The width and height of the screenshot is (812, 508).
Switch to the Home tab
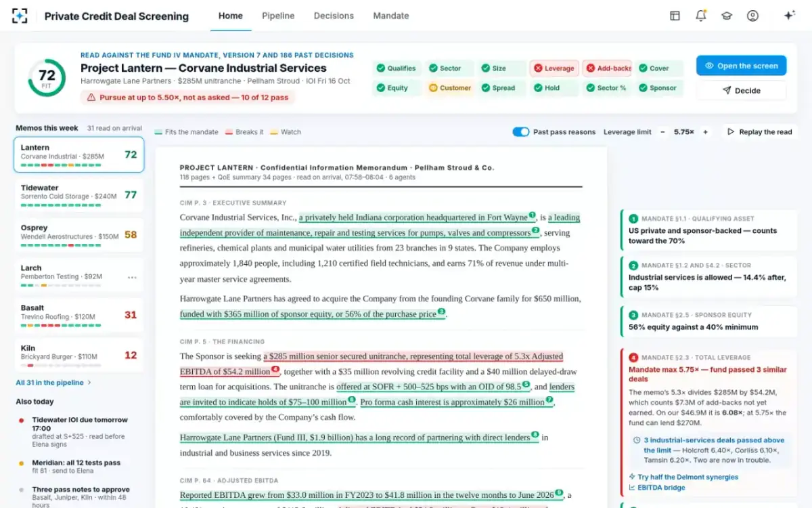coord(231,16)
